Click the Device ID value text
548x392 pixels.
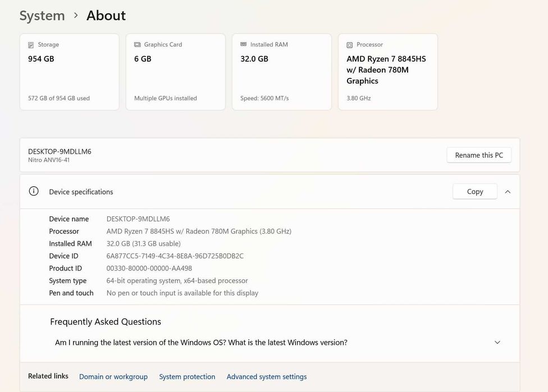tap(175, 256)
